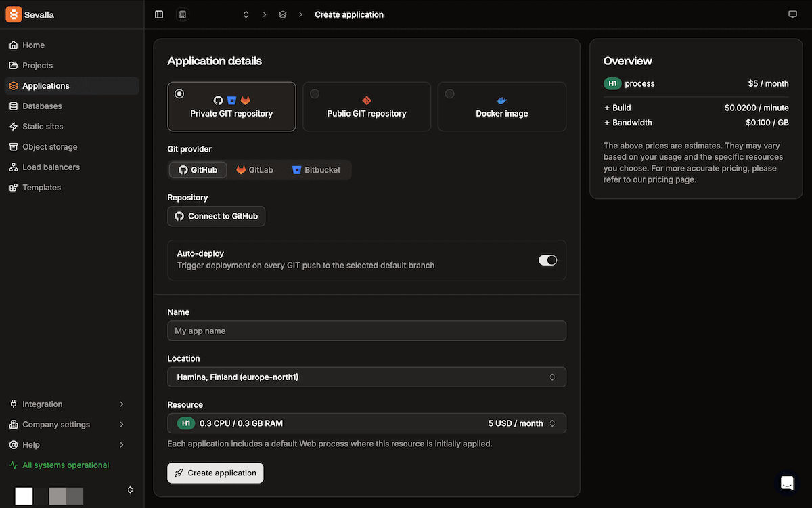The height and width of the screenshot is (508, 812).
Task: Open the chat support widget
Action: pyautogui.click(x=786, y=483)
